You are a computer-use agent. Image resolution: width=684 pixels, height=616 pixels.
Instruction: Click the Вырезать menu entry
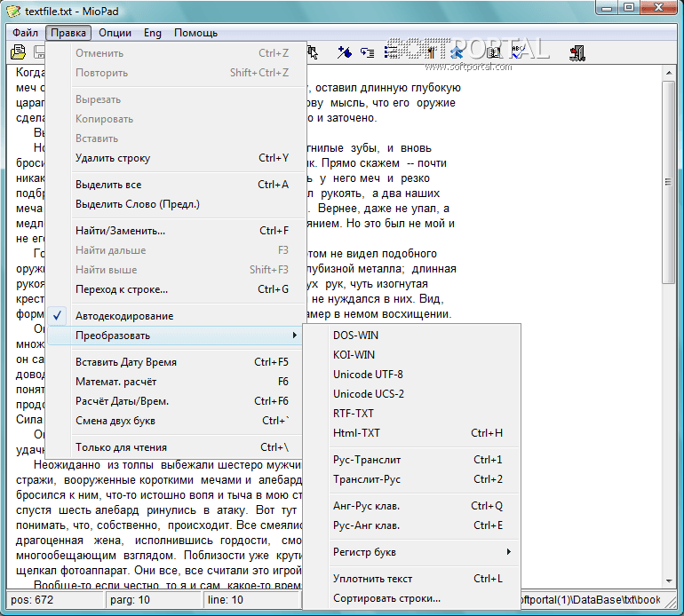coord(176,99)
